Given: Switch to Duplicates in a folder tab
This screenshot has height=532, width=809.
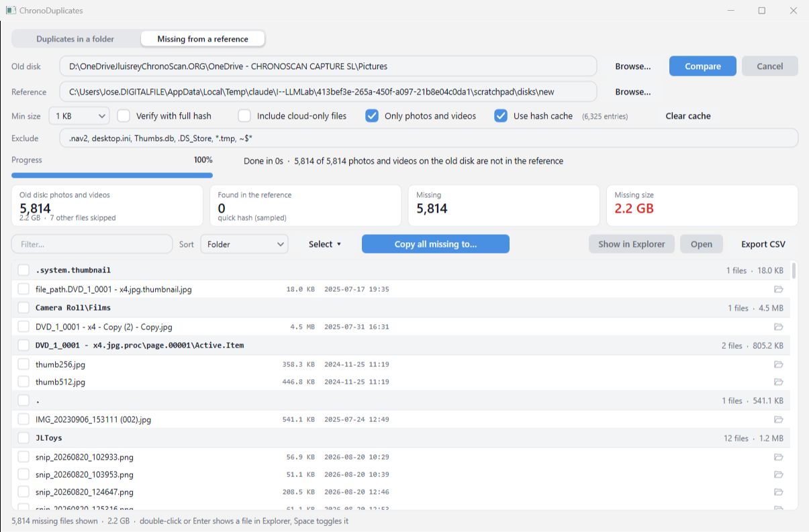Looking at the screenshot, I should [75, 39].
